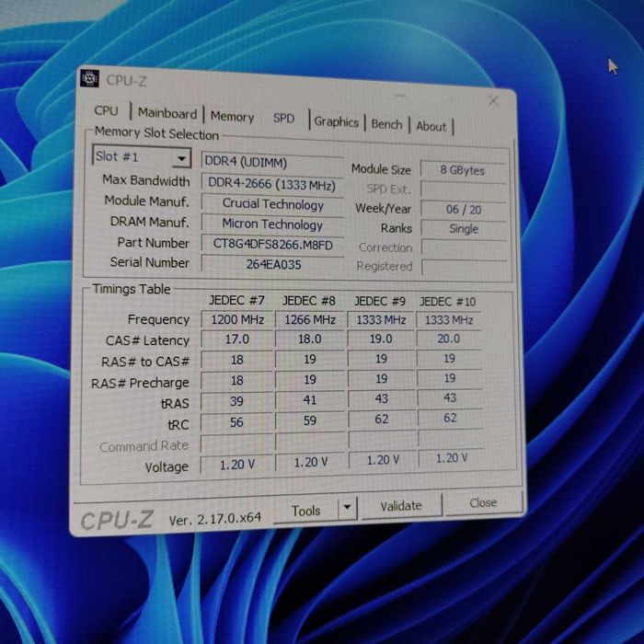Click the RAS# Precharge row label
The width and height of the screenshot is (644, 644).
coord(140,383)
